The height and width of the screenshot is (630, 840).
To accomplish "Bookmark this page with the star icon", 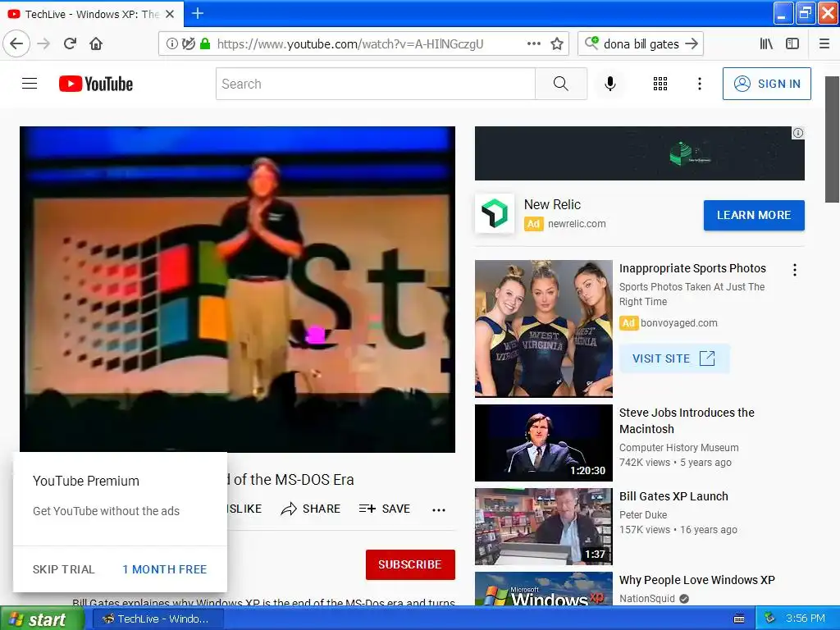I will pyautogui.click(x=557, y=43).
